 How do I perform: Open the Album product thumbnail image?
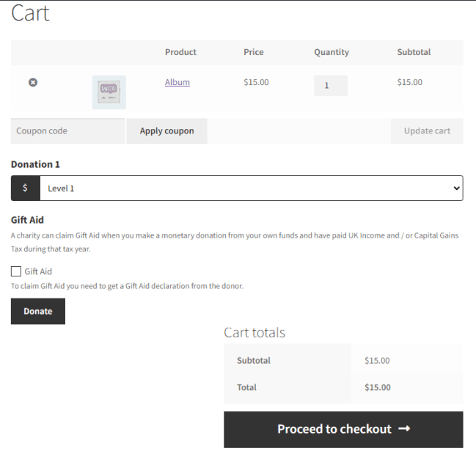[109, 92]
